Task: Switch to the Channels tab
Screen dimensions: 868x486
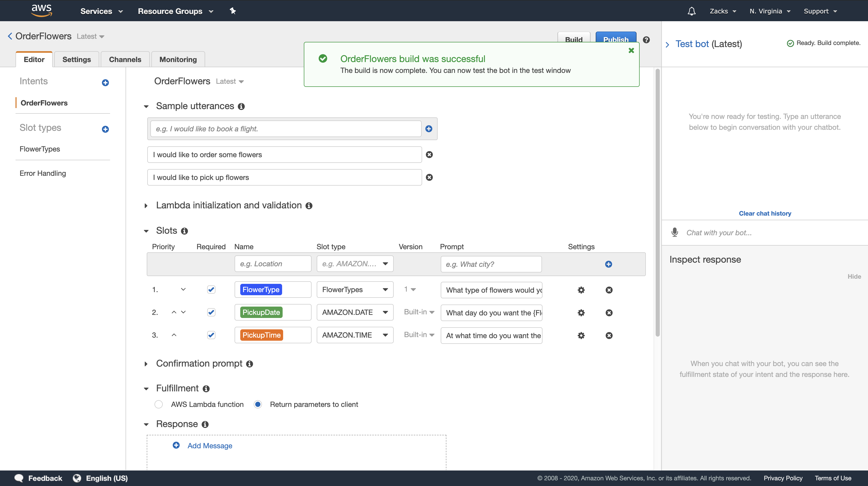Action: pos(125,59)
